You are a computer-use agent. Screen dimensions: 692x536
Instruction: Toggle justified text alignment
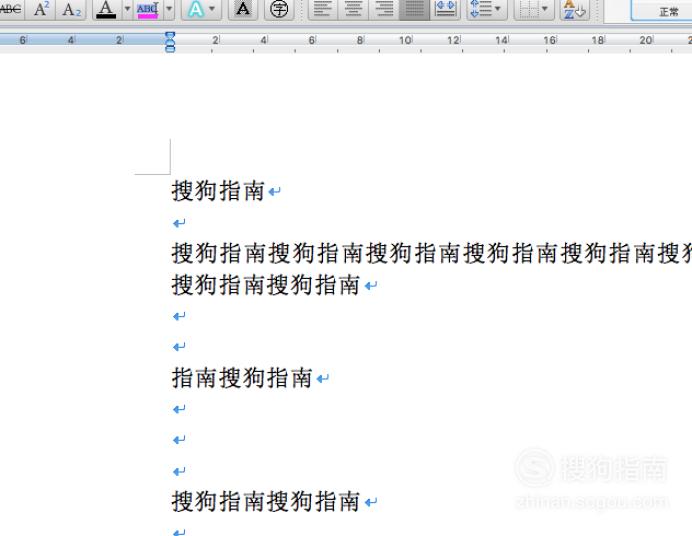coord(414,9)
